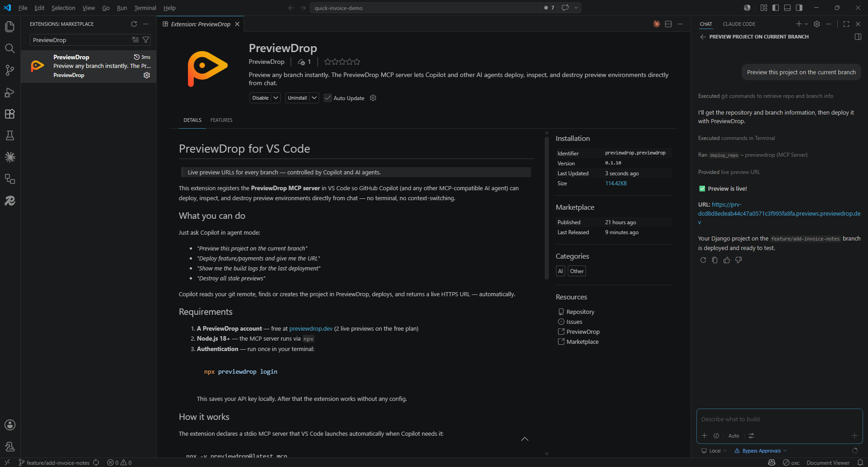868x467 pixels.
Task: Clear the extensions search results
Action: click(135, 40)
